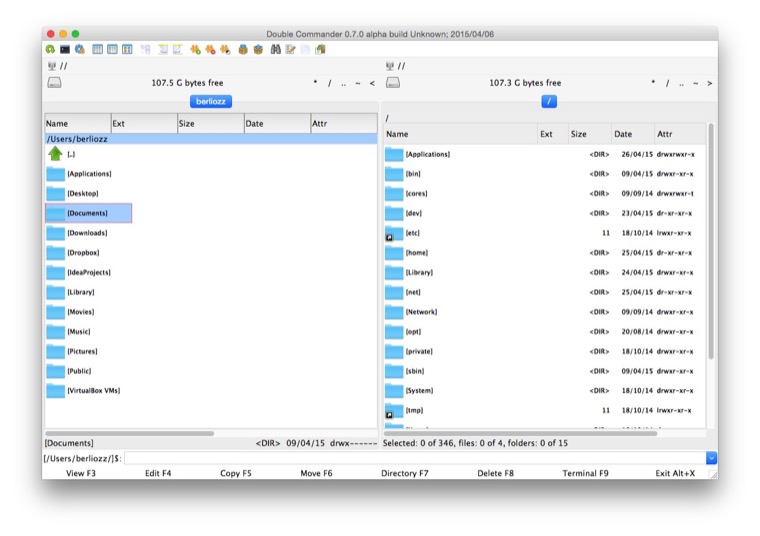Click right panel vertical scrollbar
760x536 pixels.
711,241
